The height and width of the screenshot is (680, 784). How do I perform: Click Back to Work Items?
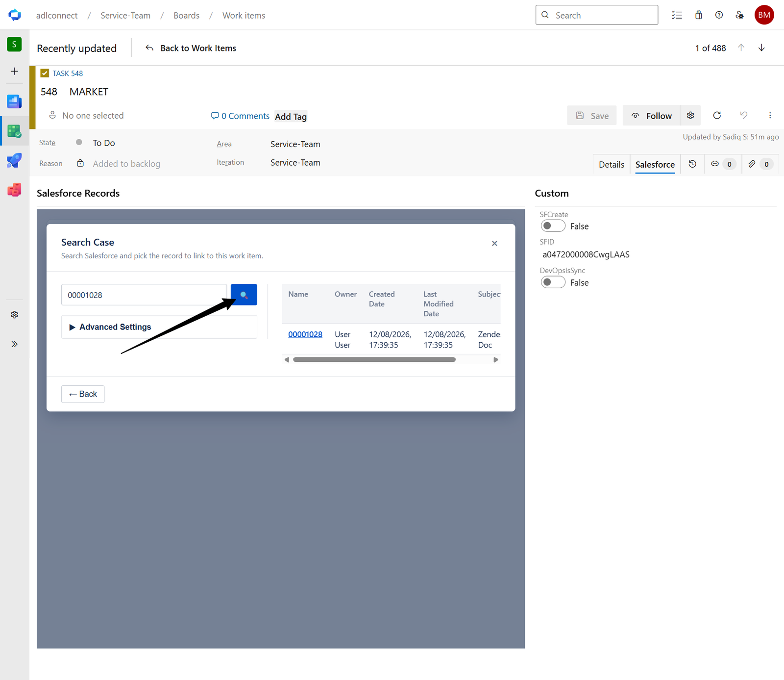[191, 48]
